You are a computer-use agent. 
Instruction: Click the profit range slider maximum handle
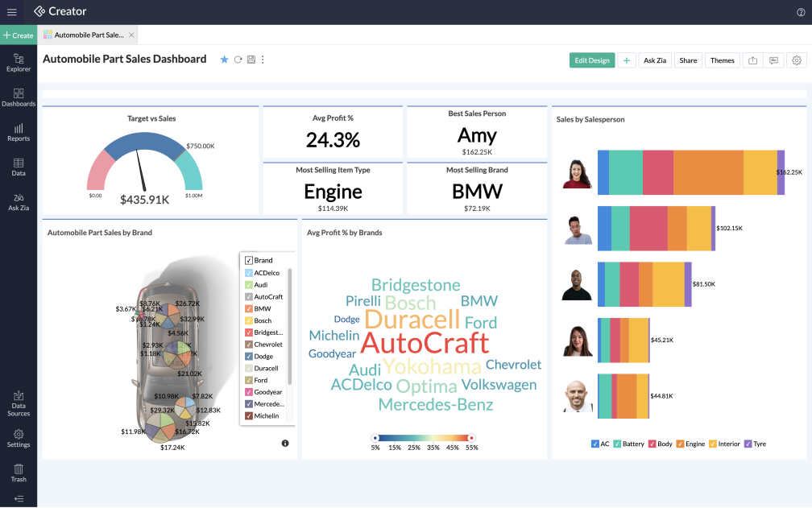(471, 438)
